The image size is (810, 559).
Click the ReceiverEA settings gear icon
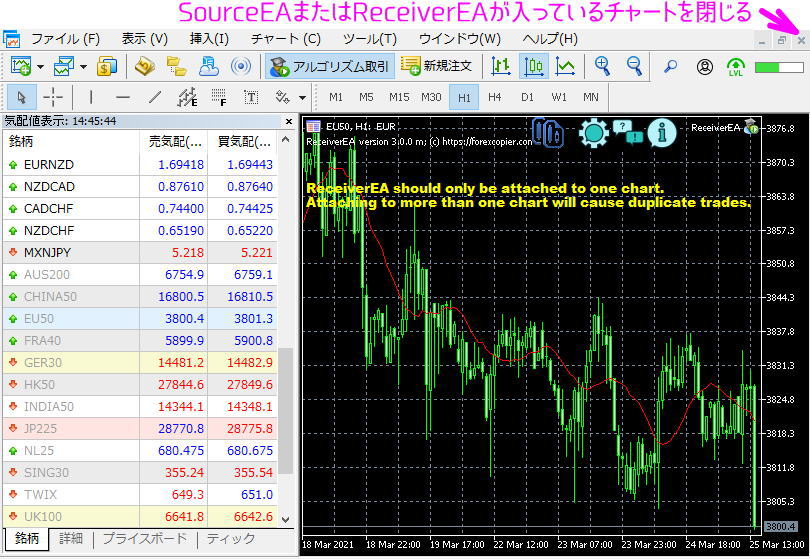click(x=594, y=132)
